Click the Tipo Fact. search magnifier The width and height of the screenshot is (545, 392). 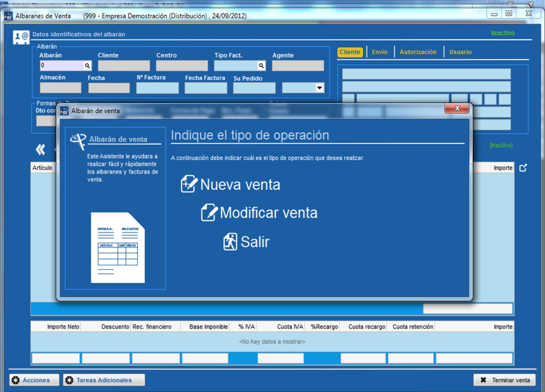pos(261,66)
